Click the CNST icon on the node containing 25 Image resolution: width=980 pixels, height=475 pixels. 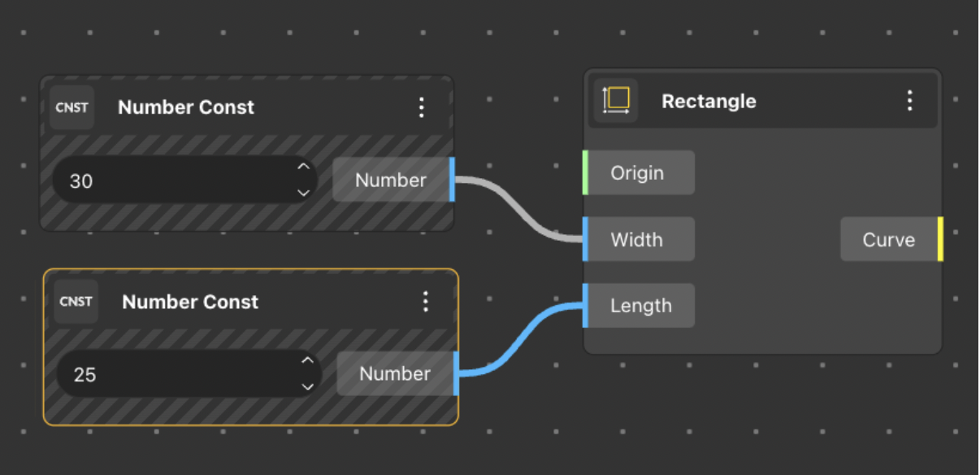pyautogui.click(x=76, y=302)
